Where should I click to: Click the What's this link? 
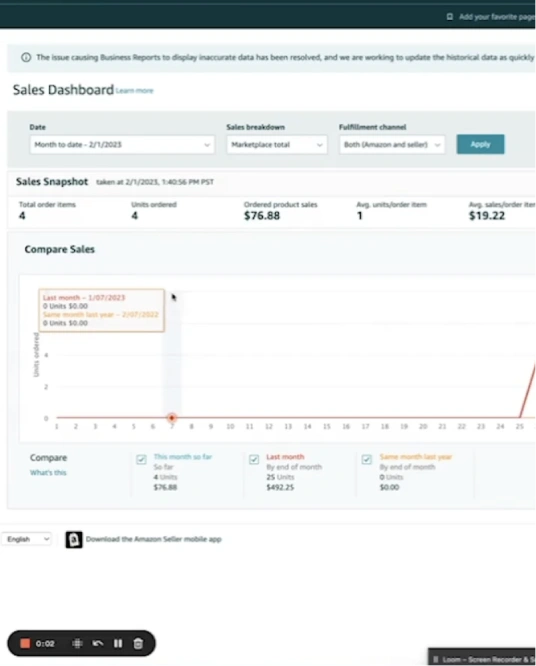(48, 472)
